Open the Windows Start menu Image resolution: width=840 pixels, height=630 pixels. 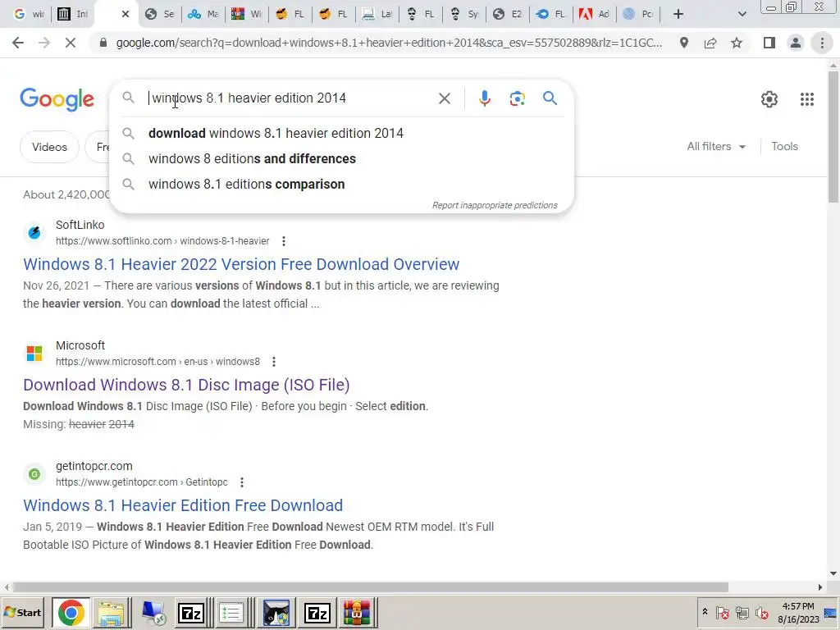click(22, 613)
